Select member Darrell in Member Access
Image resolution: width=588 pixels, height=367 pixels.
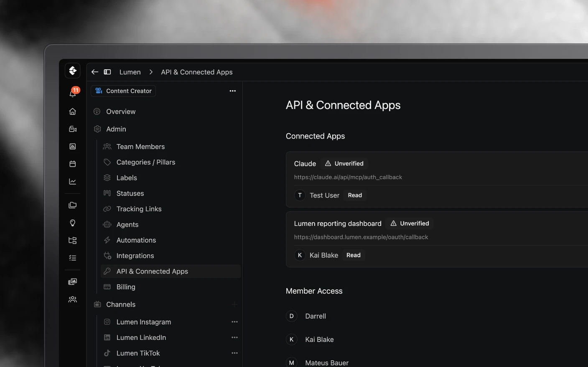(316, 316)
